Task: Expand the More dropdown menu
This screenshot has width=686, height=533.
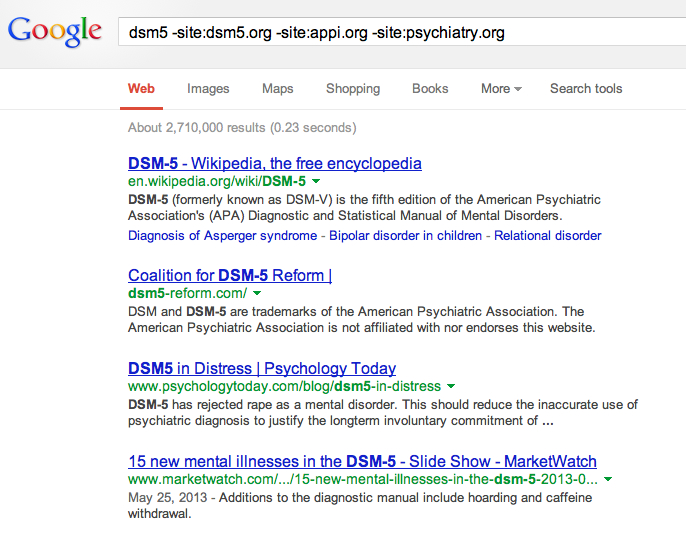Action: click(501, 88)
